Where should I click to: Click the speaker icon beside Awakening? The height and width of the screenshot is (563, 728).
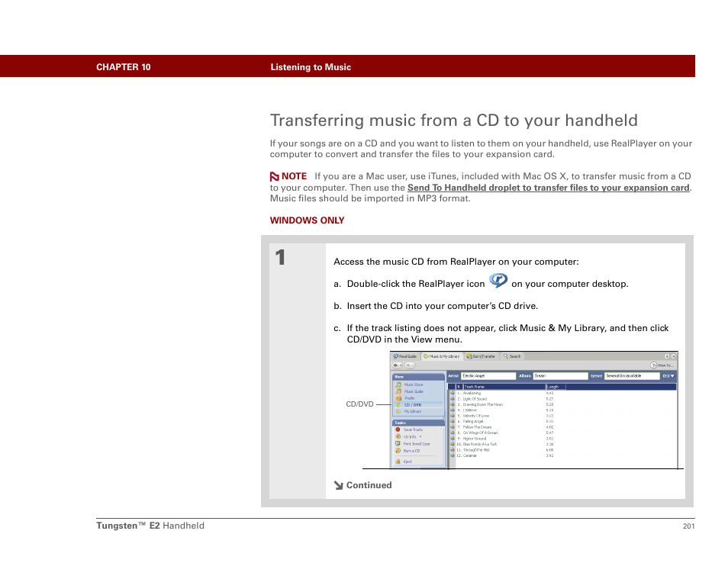(453, 393)
